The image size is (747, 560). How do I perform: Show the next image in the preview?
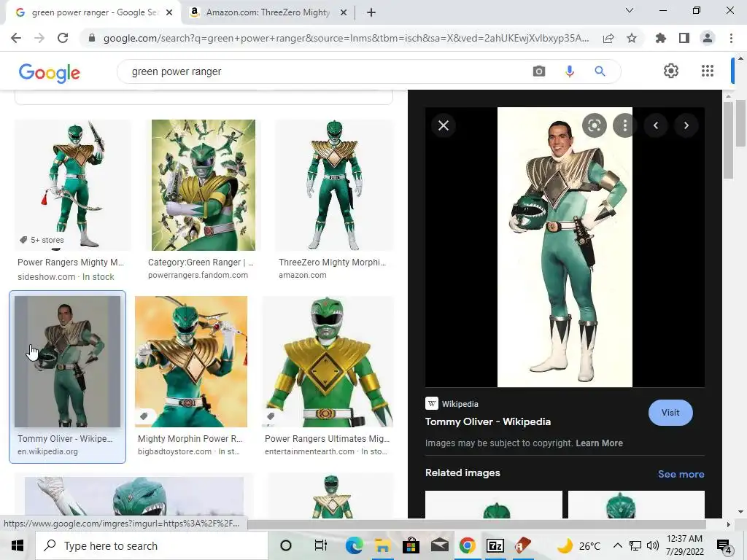pyautogui.click(x=686, y=125)
